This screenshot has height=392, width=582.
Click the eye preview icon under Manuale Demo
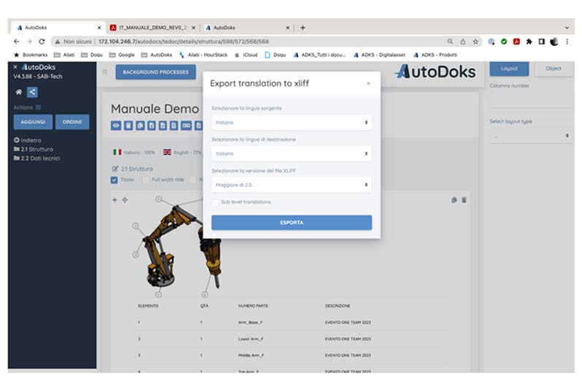116,126
